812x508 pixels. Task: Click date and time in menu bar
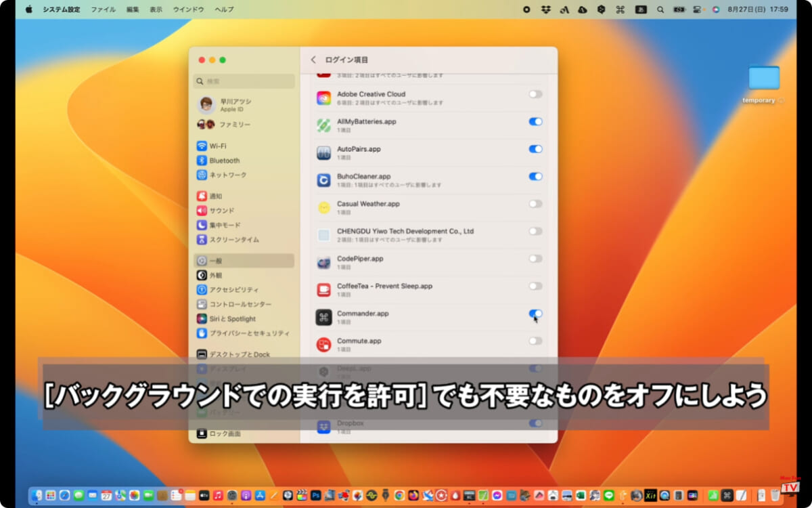758,9
